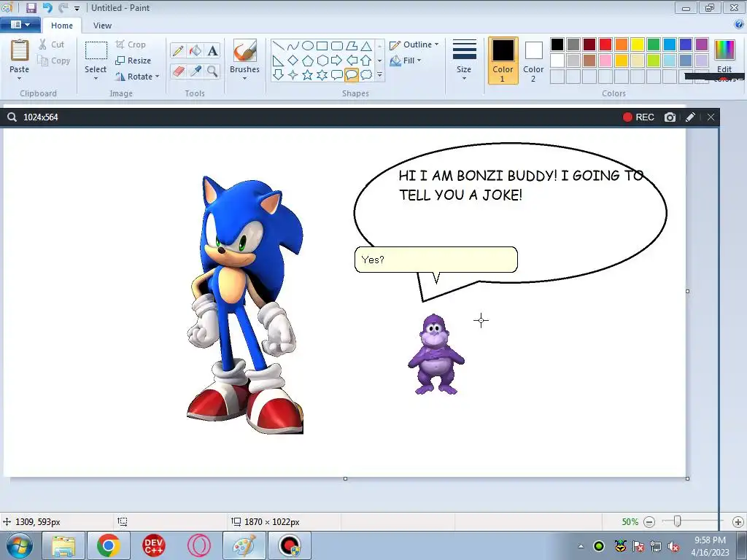Click the Crop button
This screenshot has height=560, width=747.
pyautogui.click(x=131, y=44)
